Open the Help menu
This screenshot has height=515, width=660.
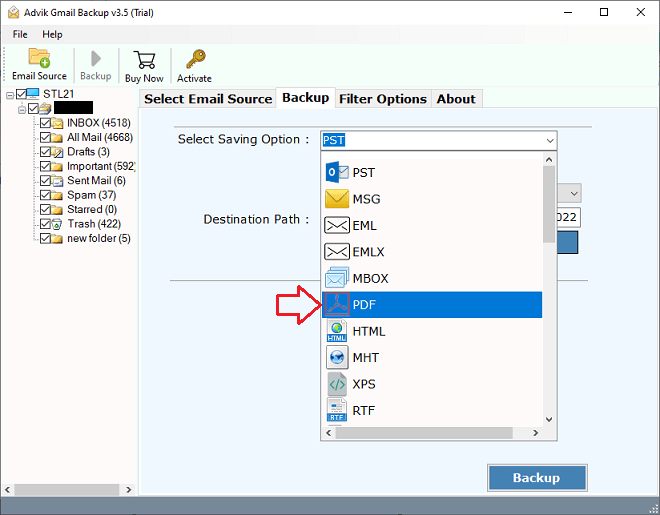[x=52, y=34]
